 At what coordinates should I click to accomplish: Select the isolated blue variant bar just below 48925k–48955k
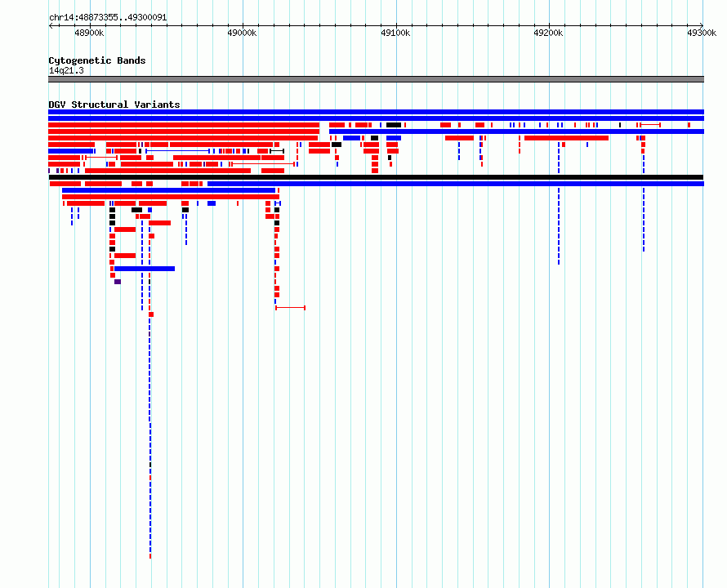click(x=145, y=269)
